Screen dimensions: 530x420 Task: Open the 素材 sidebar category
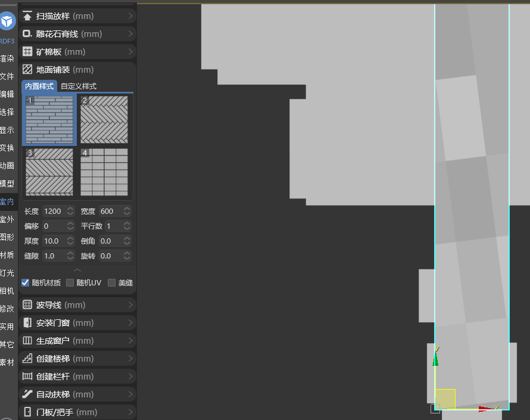pyautogui.click(x=7, y=363)
